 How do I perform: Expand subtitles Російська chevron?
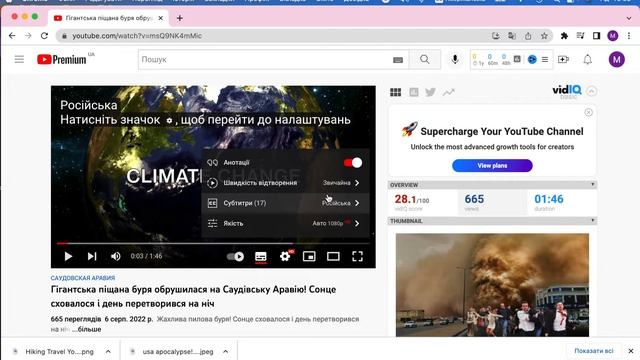click(x=357, y=203)
